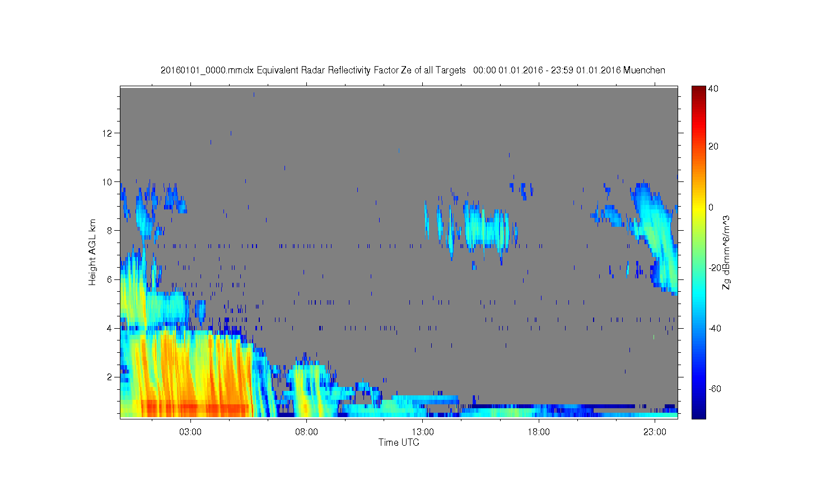The image size is (840, 504).
Task: Click the height tick label '10'
Action: click(108, 182)
